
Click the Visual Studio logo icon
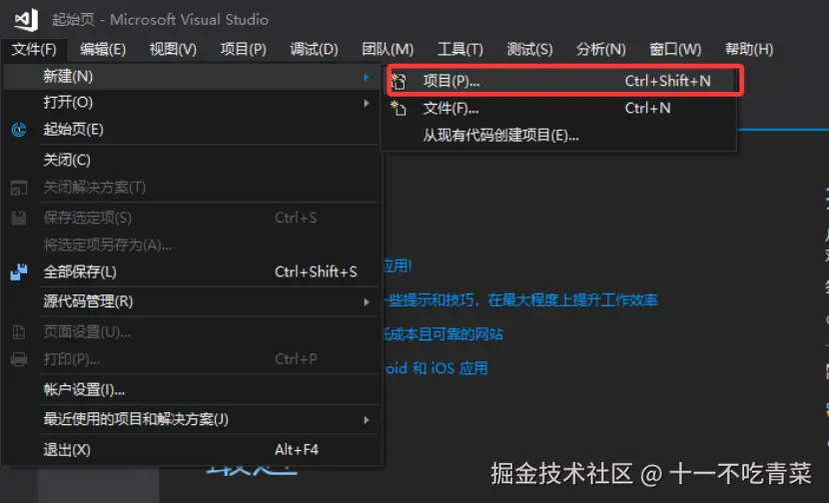pos(26,20)
